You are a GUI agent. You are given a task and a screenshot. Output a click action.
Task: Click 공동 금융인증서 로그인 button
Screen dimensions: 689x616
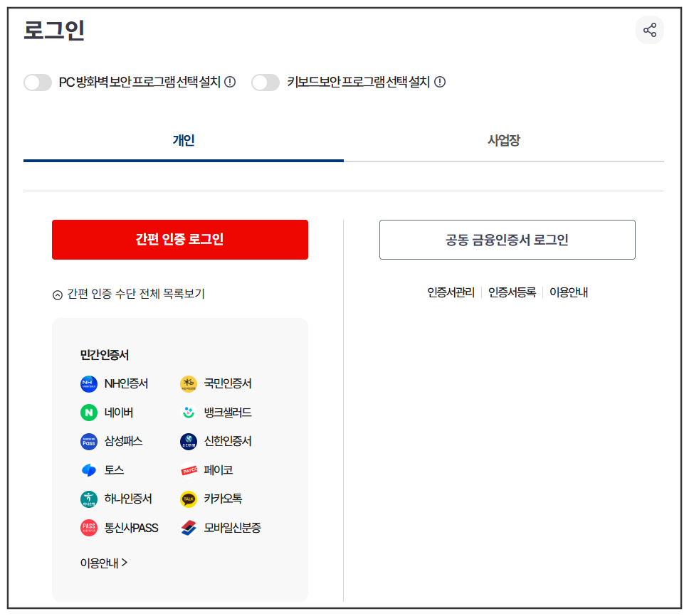click(507, 240)
